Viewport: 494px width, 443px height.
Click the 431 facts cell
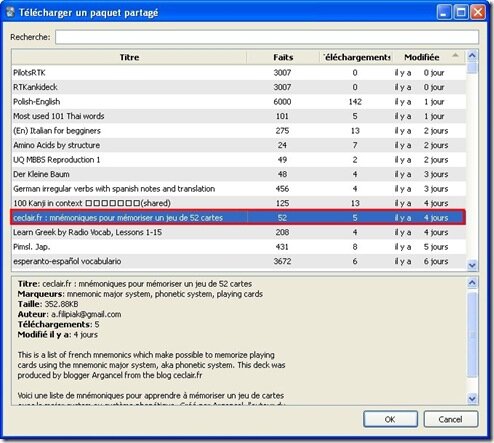[x=282, y=247]
